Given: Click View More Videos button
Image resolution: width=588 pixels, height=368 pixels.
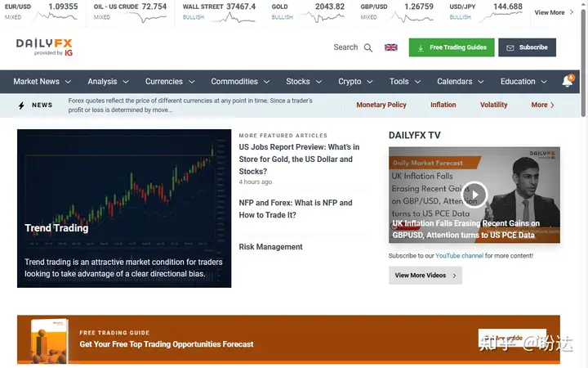Looking at the screenshot, I should (425, 276).
